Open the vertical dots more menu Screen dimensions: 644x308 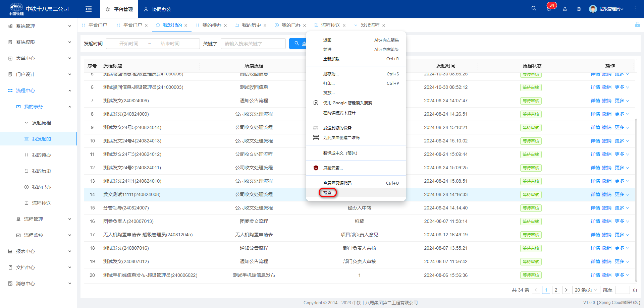click(636, 9)
